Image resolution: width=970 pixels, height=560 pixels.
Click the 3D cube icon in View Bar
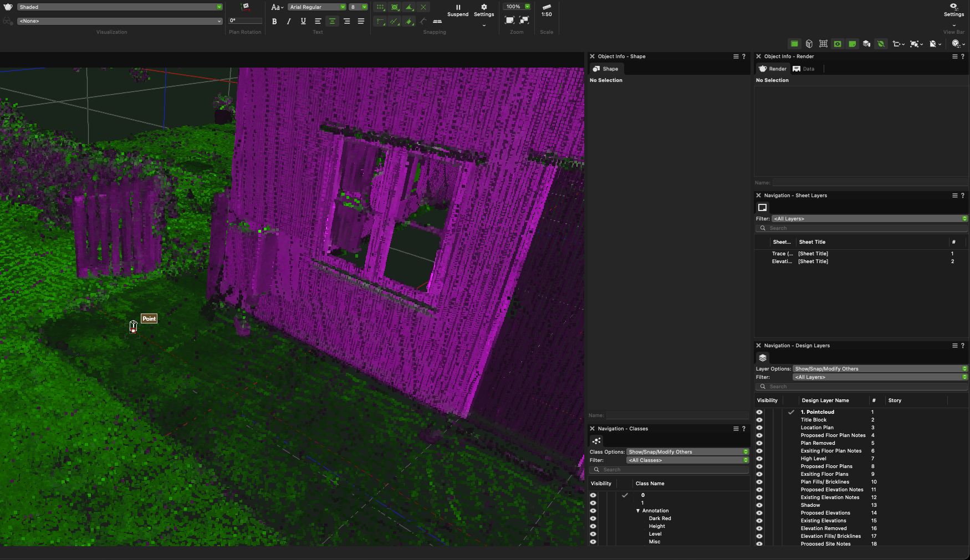coord(809,44)
